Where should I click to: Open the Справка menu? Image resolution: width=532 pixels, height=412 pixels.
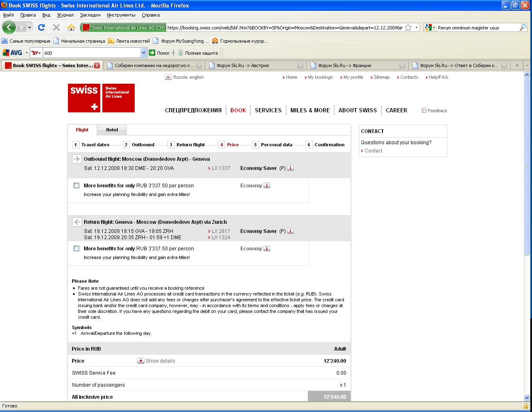150,15
